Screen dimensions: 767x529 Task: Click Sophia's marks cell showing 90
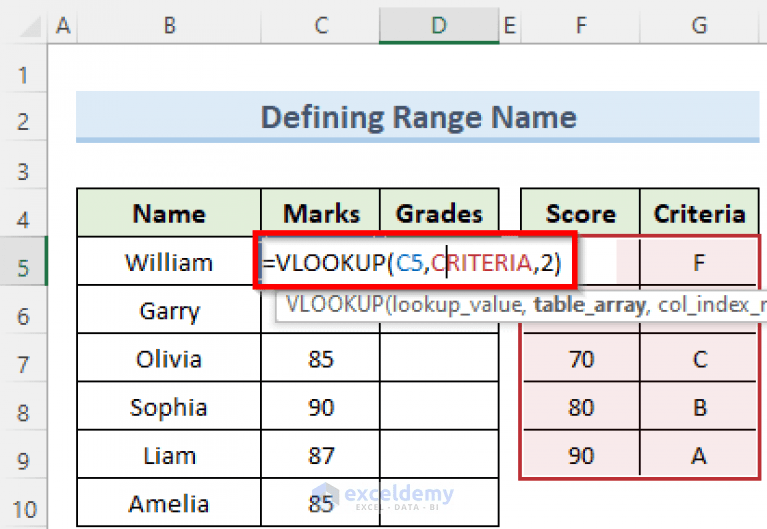click(x=320, y=407)
